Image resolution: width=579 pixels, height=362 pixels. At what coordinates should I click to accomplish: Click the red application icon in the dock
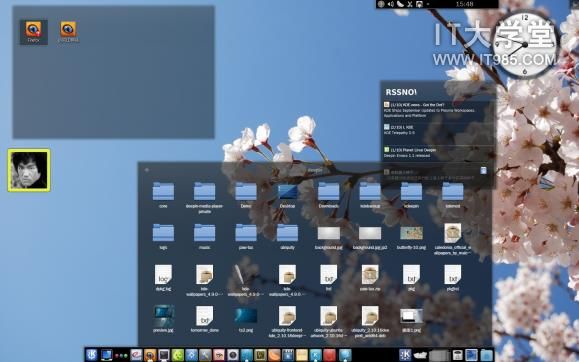click(329, 355)
